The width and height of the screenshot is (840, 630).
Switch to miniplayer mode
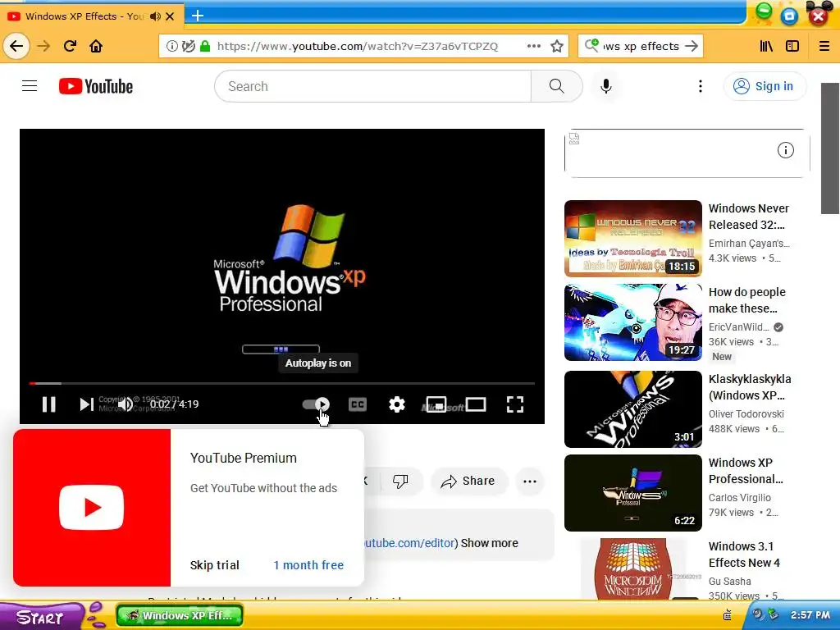436,404
